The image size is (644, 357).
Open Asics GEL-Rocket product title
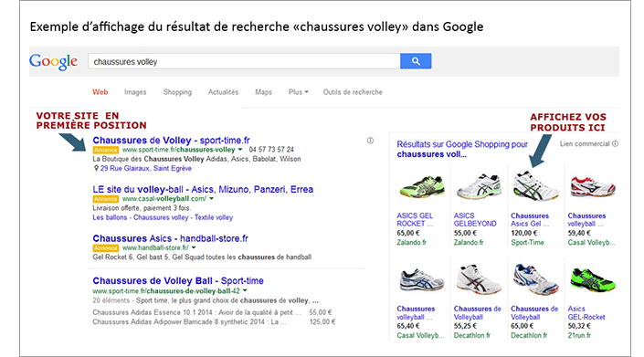[x=586, y=312]
